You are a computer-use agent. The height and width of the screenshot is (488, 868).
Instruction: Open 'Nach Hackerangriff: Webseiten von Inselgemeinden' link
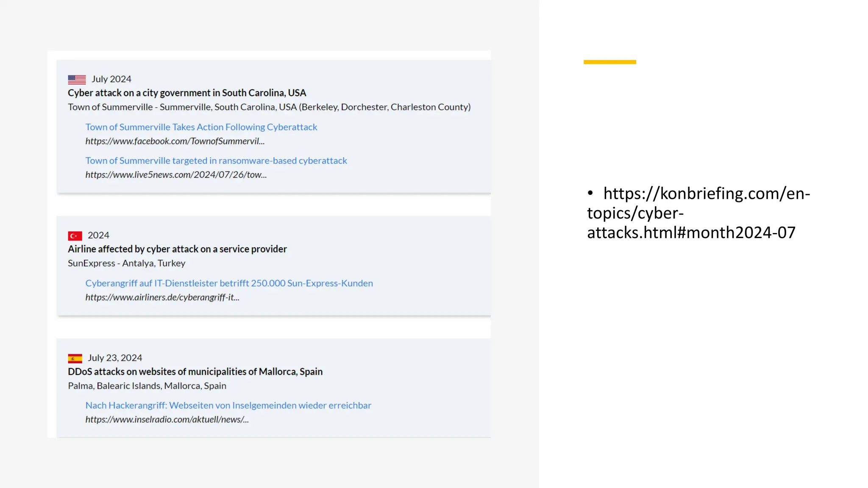(228, 405)
